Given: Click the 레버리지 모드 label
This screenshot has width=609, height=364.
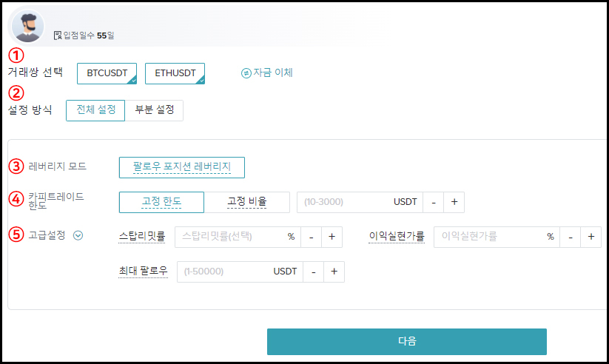Looking at the screenshot, I should pos(58,166).
